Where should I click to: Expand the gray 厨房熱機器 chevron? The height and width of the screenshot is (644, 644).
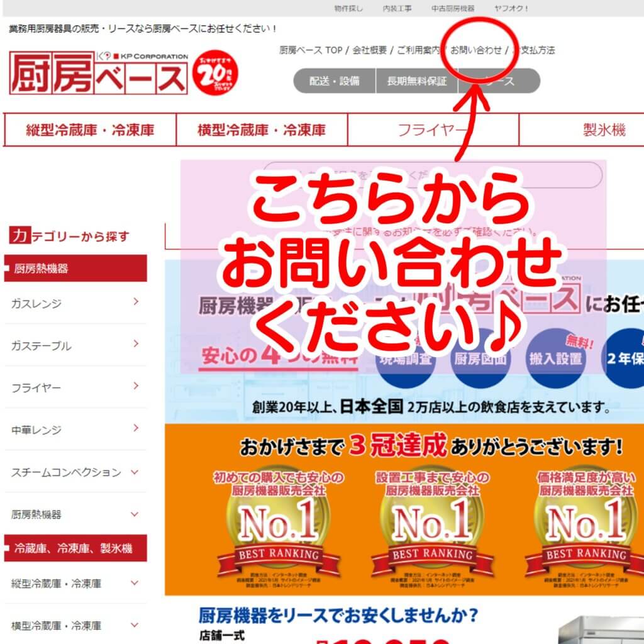pos(135,514)
